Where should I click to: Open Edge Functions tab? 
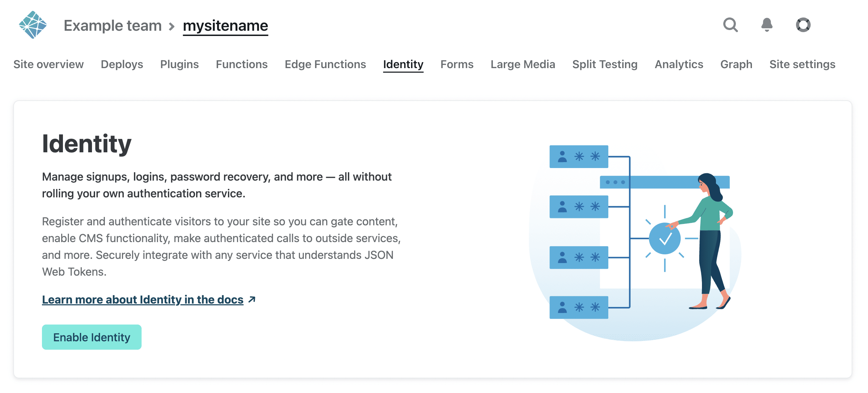[325, 64]
